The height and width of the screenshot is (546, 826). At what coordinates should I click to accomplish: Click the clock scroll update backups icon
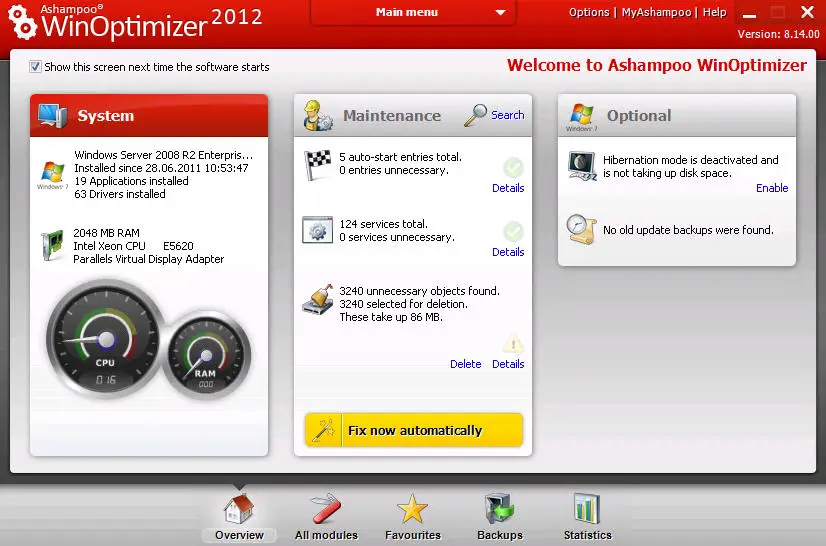[581, 229]
